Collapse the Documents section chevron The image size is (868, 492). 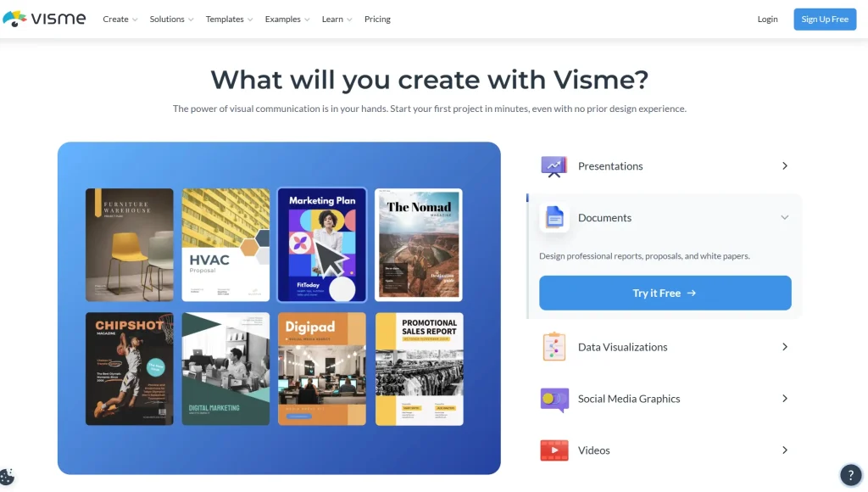coord(784,218)
